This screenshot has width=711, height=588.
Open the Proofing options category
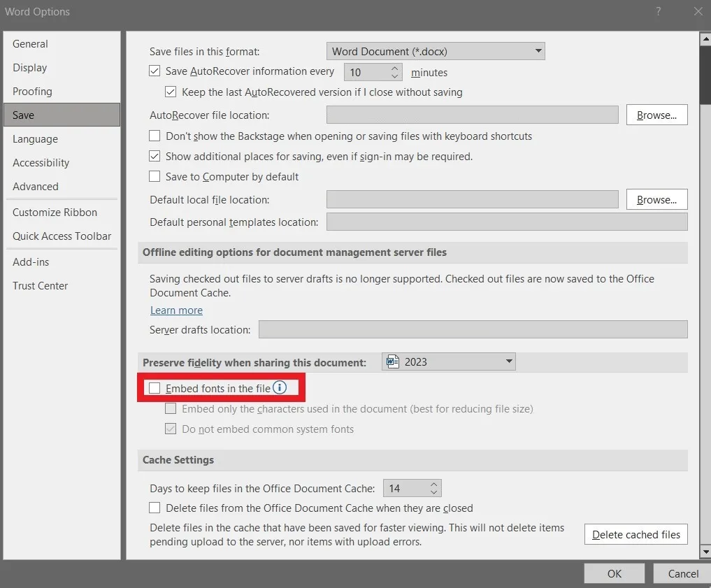coord(62,91)
